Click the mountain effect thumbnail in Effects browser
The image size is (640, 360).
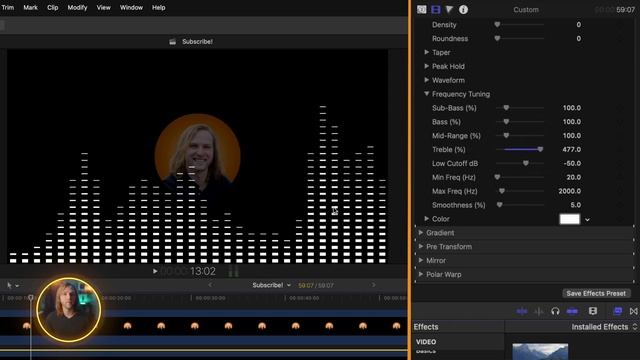pos(540,351)
